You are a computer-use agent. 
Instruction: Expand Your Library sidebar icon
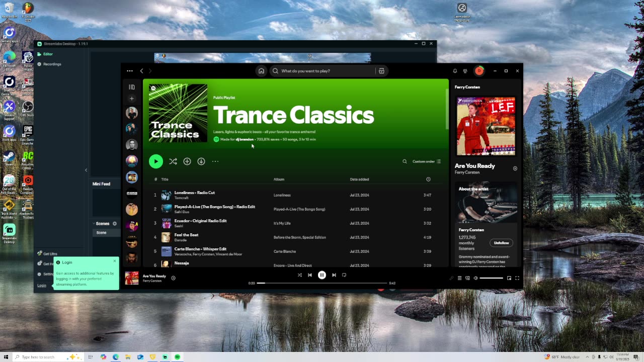131,87
